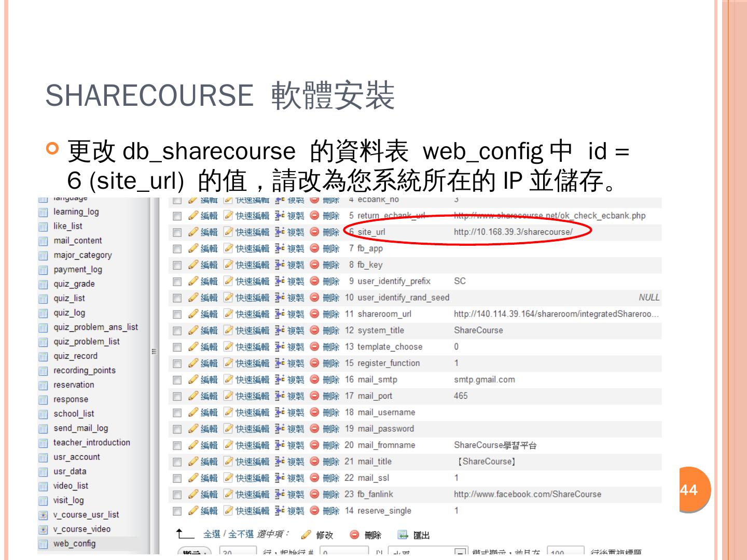This screenshot has height=560, width=747.
Task: Tick the checkbox for site_url row
Action: (177, 232)
